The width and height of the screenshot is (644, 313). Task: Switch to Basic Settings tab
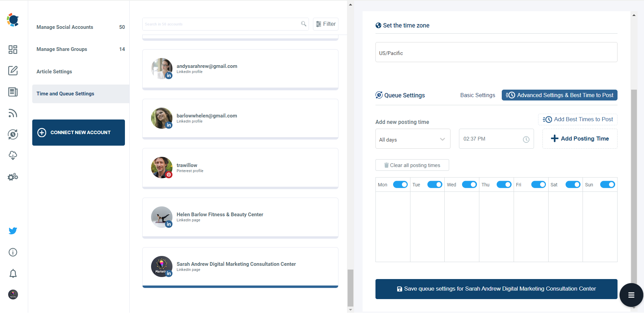478,95
